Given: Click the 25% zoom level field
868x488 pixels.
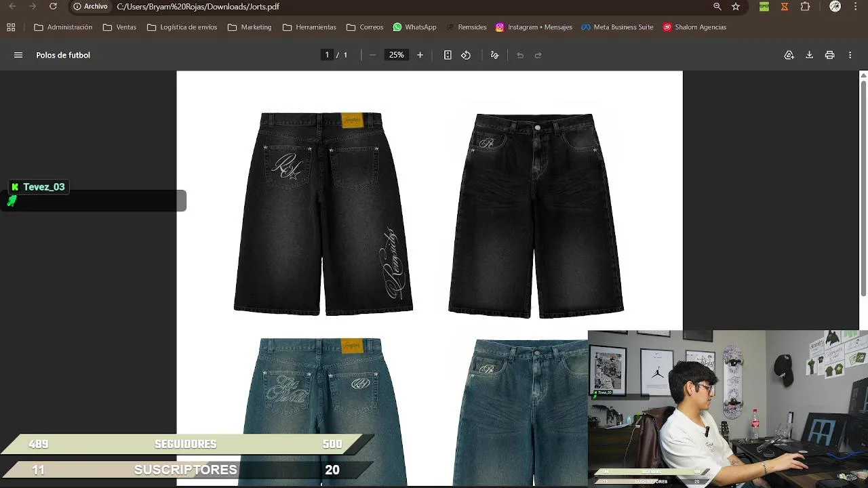Looking at the screenshot, I should pos(397,55).
